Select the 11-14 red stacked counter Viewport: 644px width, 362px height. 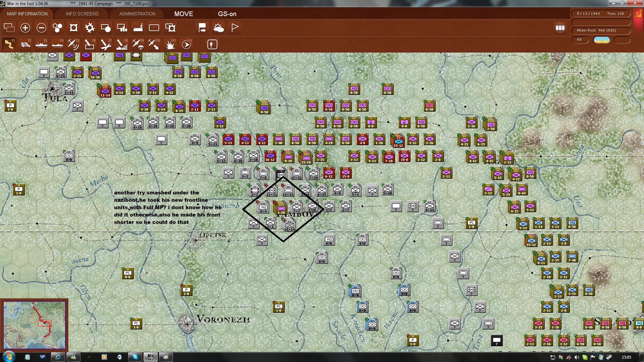[105, 91]
